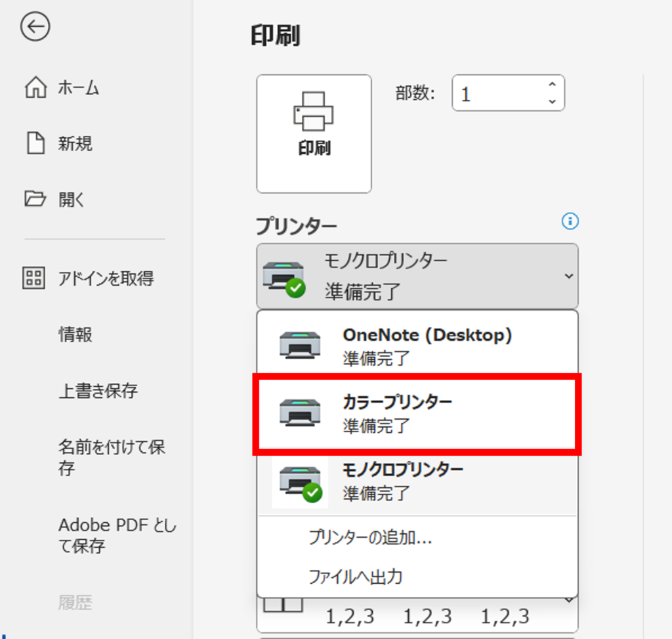The height and width of the screenshot is (639, 672).
Task: Click the OneNote (Desktop) printer icon
Action: click(x=299, y=345)
